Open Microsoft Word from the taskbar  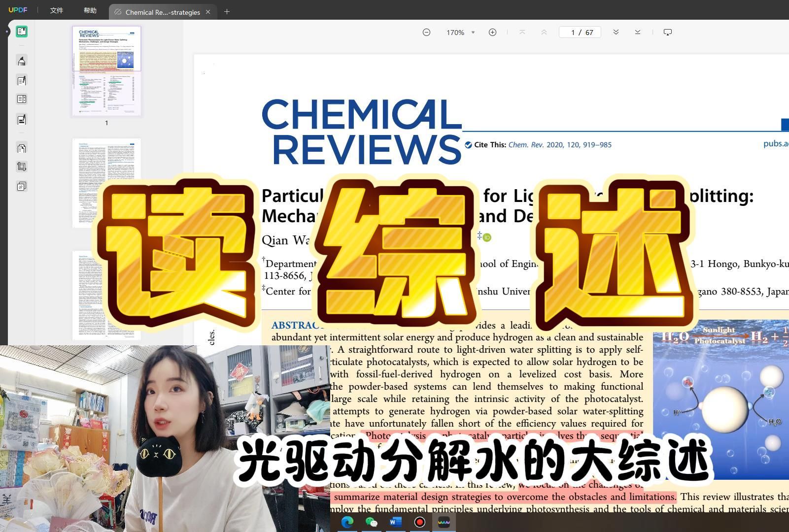click(x=396, y=522)
